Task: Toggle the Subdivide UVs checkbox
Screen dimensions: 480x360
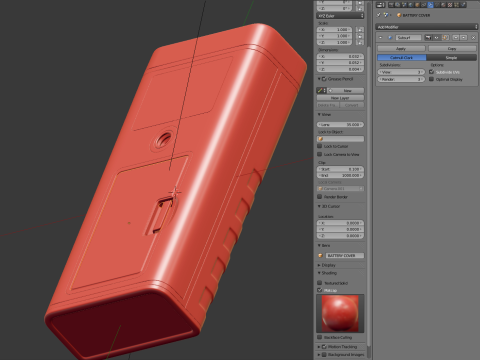Action: 431,72
